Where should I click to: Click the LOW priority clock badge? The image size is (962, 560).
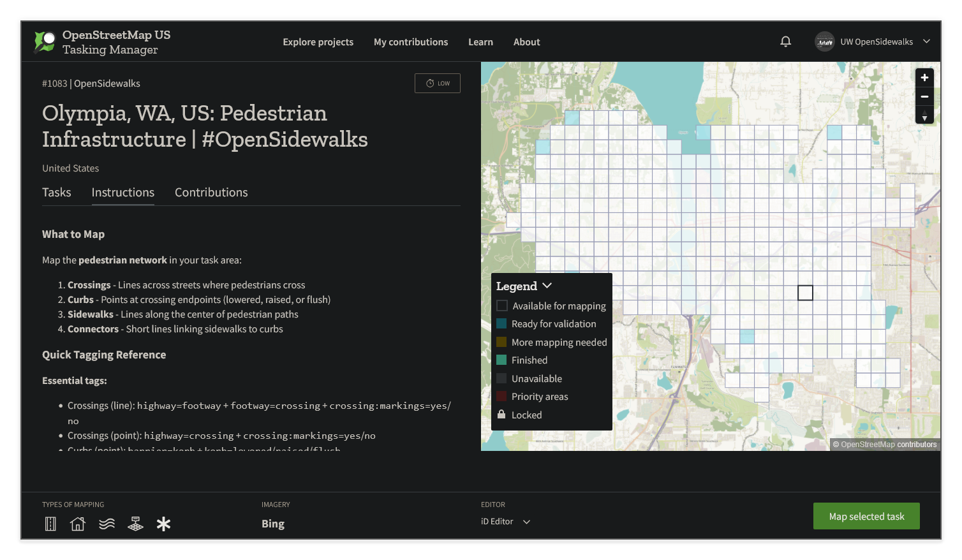(438, 84)
